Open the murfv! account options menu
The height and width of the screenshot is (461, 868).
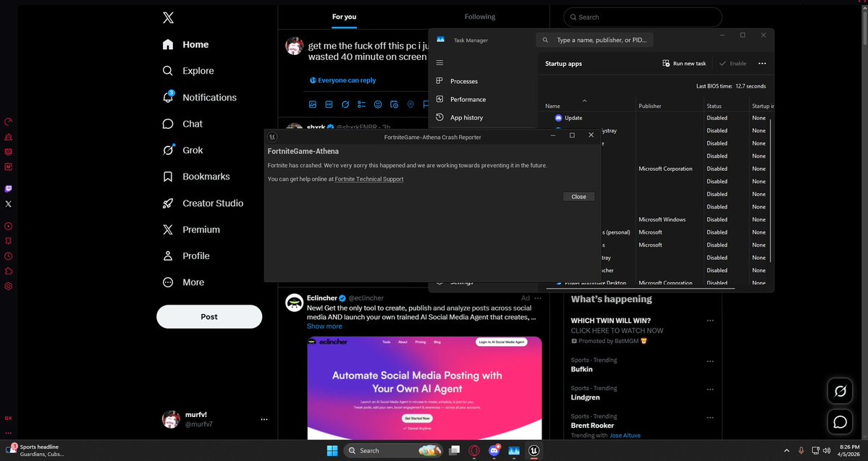(264, 420)
